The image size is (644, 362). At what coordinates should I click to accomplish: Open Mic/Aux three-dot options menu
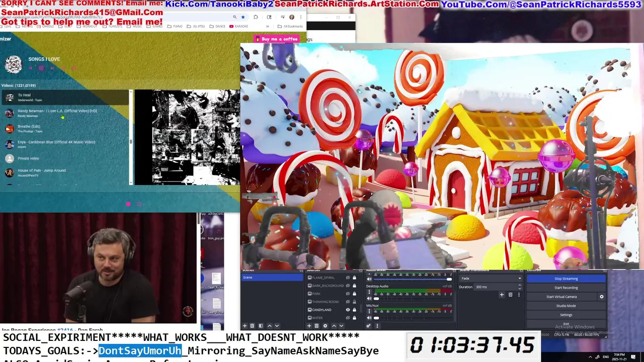(369, 311)
